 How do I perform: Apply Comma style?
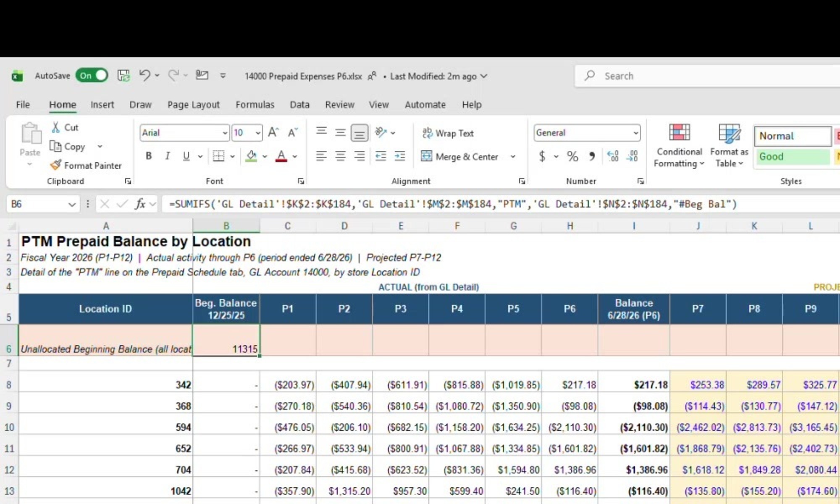[592, 157]
